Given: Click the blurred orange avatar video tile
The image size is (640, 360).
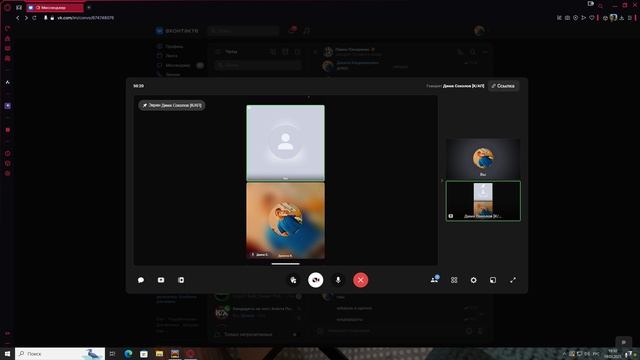Looking at the screenshot, I should pos(285,220).
